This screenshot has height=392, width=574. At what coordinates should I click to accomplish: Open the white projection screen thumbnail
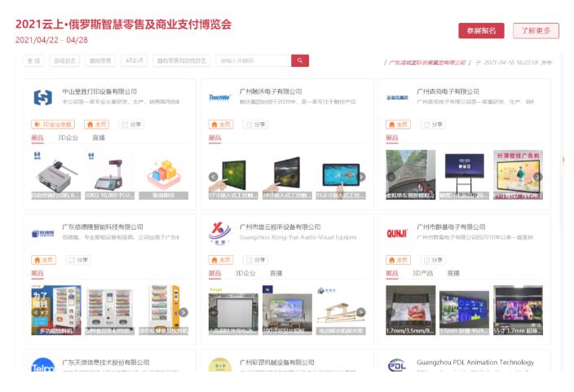coord(233,311)
